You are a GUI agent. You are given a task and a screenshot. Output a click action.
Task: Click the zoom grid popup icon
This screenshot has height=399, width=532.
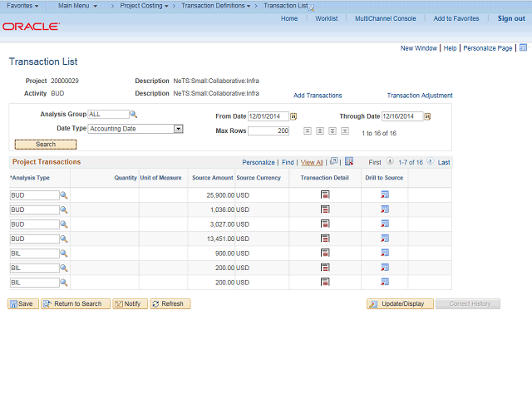click(333, 161)
